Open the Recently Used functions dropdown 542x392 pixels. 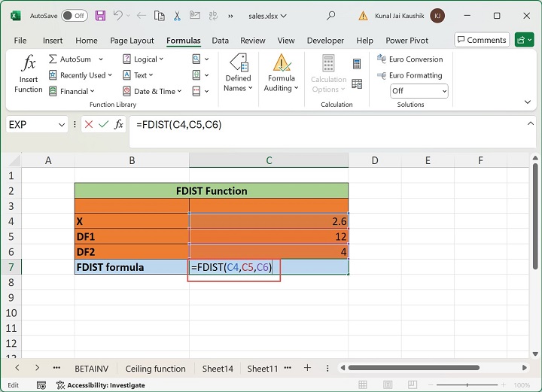click(x=110, y=75)
